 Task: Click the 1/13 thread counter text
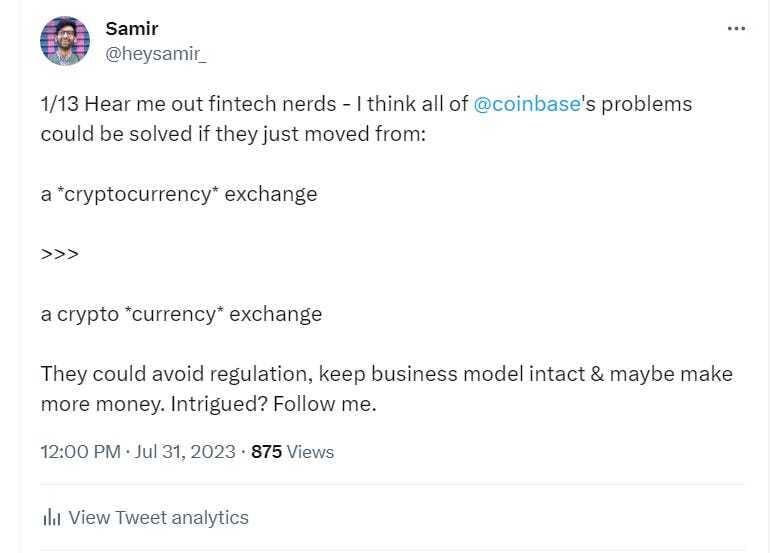(59, 104)
